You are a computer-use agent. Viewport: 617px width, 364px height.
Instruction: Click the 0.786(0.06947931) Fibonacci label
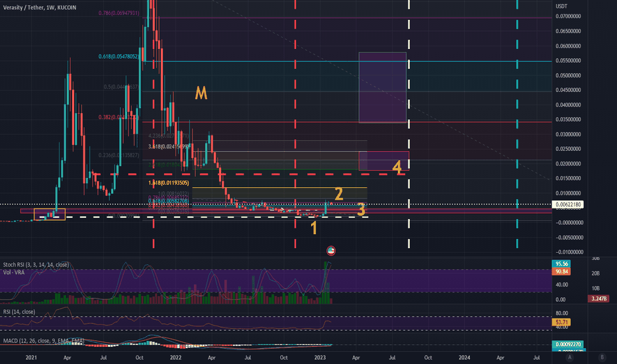point(119,13)
